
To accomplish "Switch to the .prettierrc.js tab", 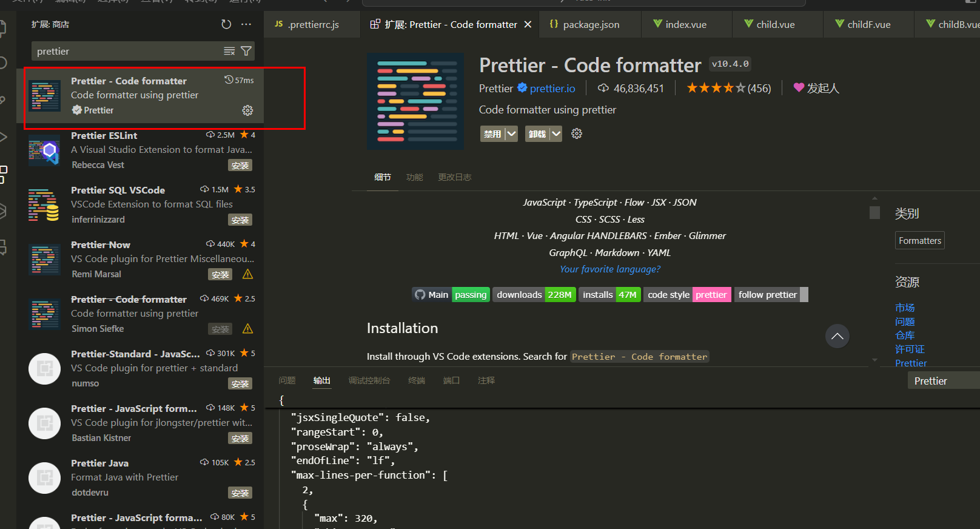I will coord(312,24).
